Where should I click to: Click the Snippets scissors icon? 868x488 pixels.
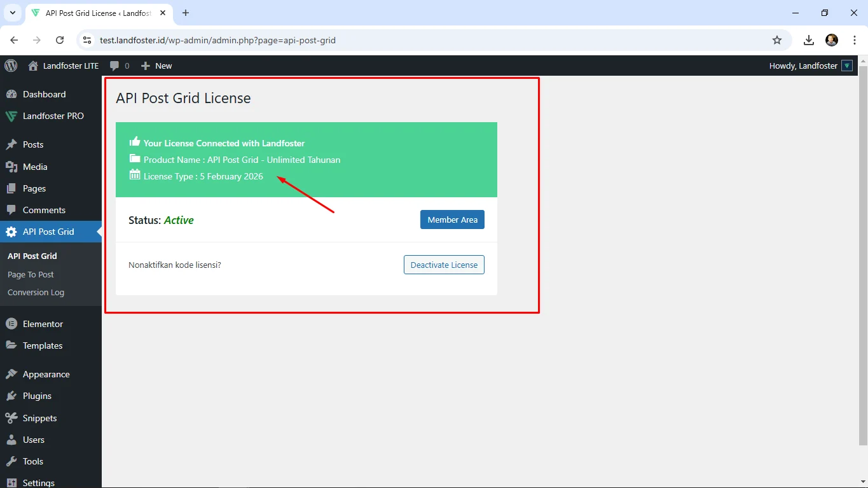coord(11,418)
